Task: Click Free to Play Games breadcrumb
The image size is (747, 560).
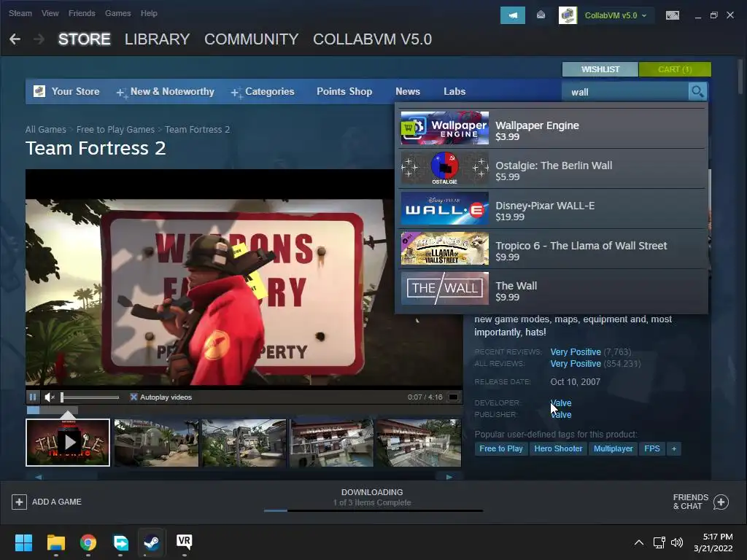Action: point(115,130)
